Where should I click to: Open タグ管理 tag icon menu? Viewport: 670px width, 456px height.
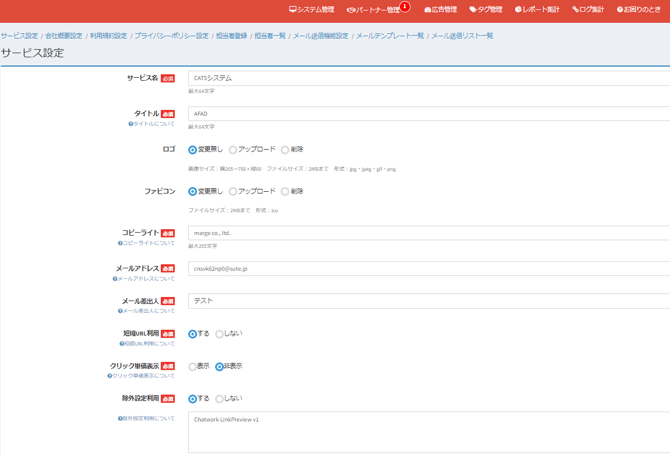point(486,10)
